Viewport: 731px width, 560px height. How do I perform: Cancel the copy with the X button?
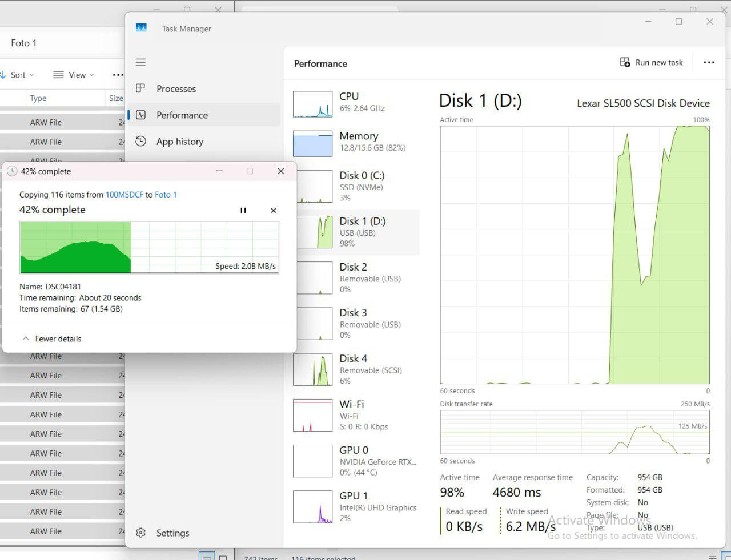[x=274, y=211]
